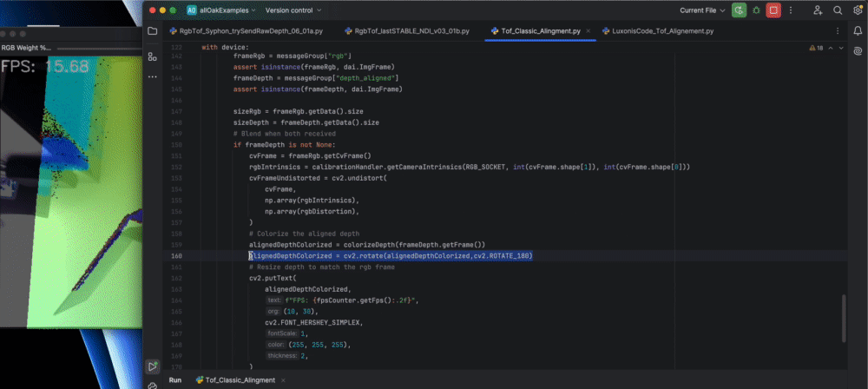
Task: Click highlighted line 160 cv2.rotate code
Action: (391, 256)
